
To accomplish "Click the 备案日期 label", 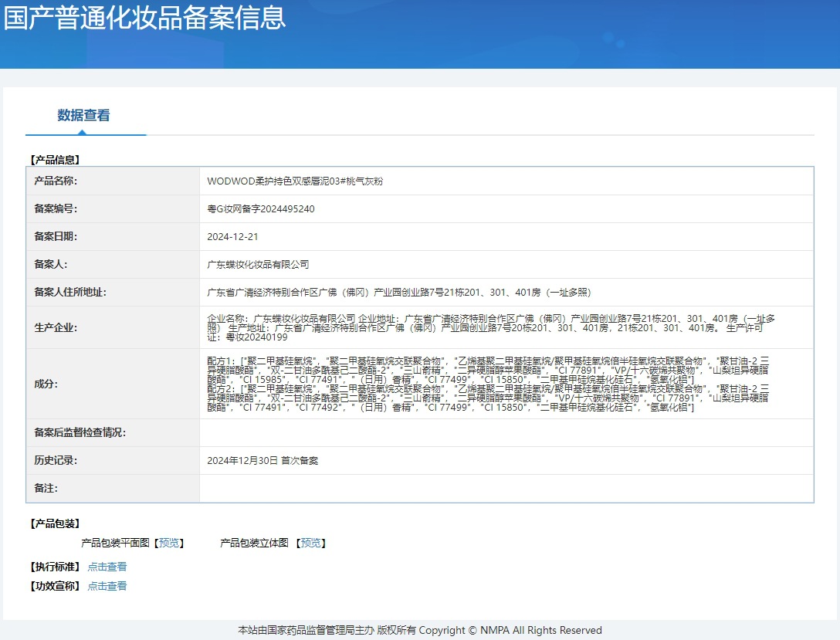I will (56, 237).
